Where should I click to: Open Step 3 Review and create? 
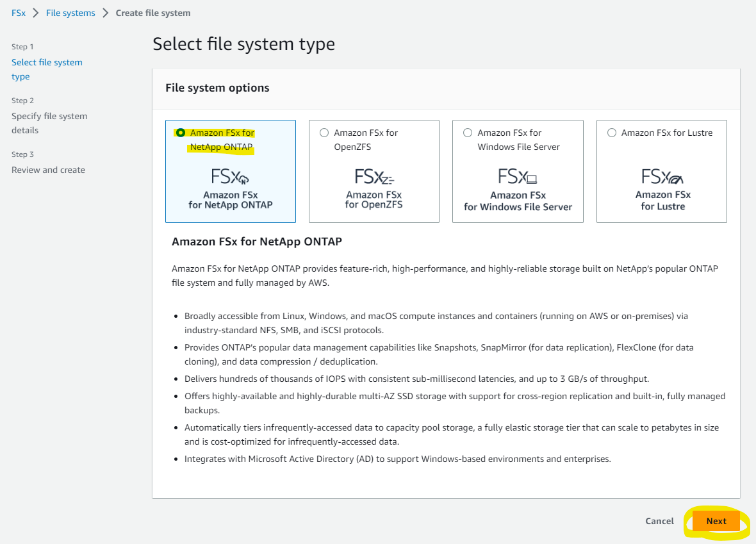[48, 169]
